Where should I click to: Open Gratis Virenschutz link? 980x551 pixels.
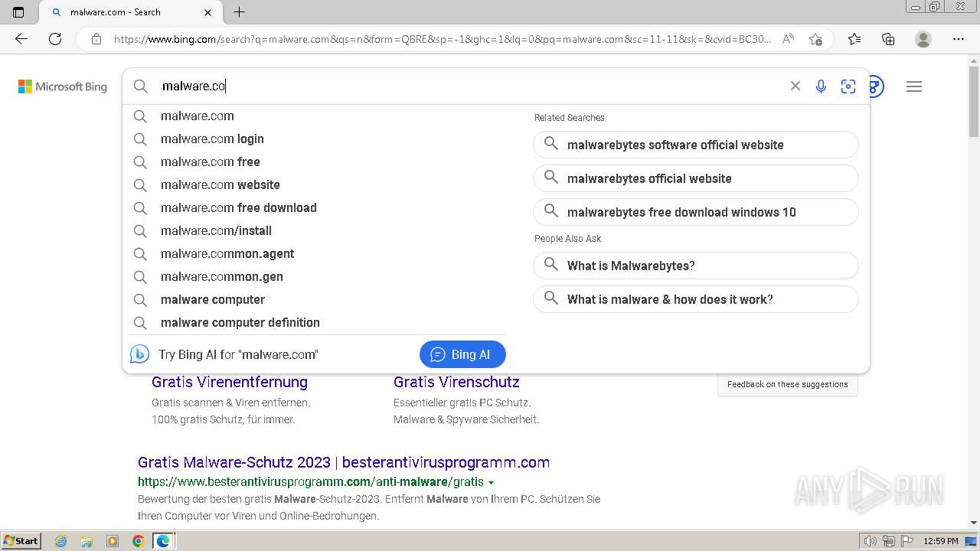coord(456,382)
